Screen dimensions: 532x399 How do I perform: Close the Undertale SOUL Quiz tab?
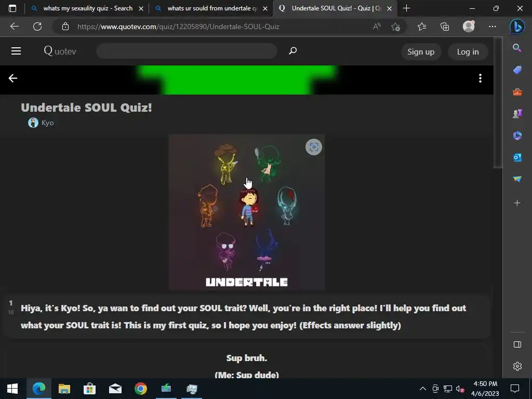pyautogui.click(x=390, y=8)
